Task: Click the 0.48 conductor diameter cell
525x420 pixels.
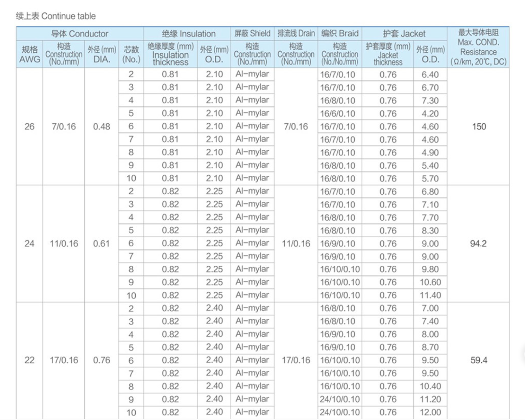Action: 102,127
